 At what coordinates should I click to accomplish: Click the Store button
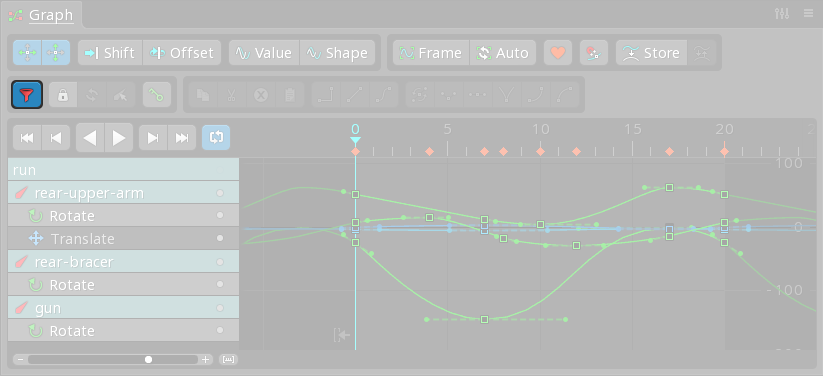(651, 53)
